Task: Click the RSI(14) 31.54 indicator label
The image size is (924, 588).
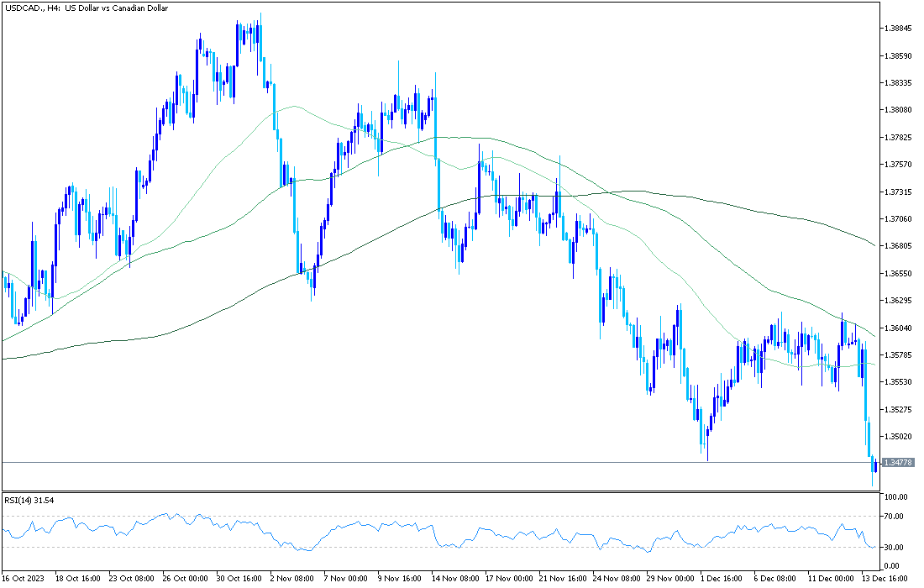Action: [29, 500]
